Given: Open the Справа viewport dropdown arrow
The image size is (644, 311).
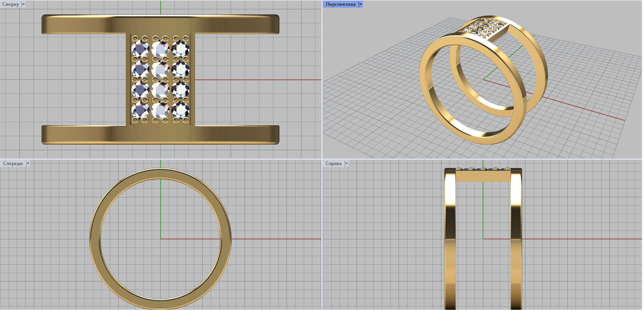Looking at the screenshot, I should [346, 164].
